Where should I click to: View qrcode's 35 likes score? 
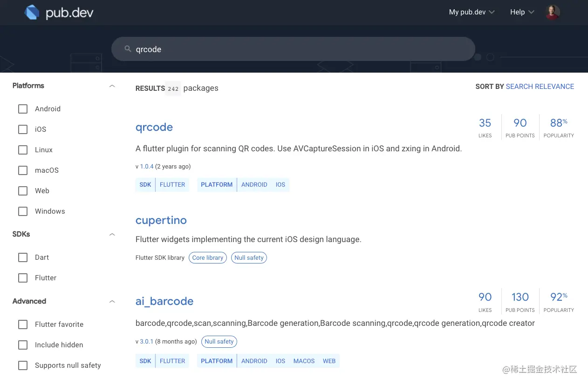485,127
